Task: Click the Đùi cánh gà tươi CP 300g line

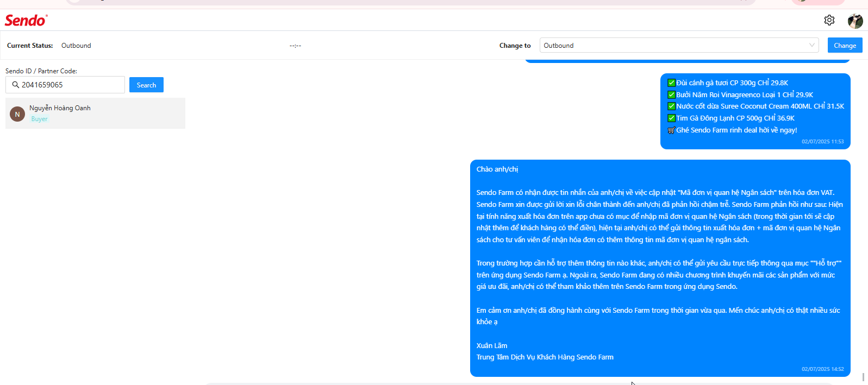Action: pyautogui.click(x=728, y=83)
